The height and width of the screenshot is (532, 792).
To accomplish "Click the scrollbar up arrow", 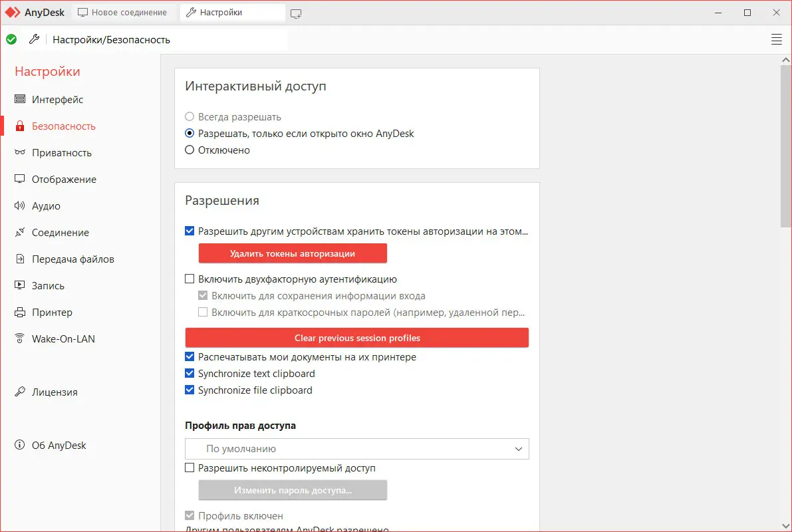I will [785, 60].
